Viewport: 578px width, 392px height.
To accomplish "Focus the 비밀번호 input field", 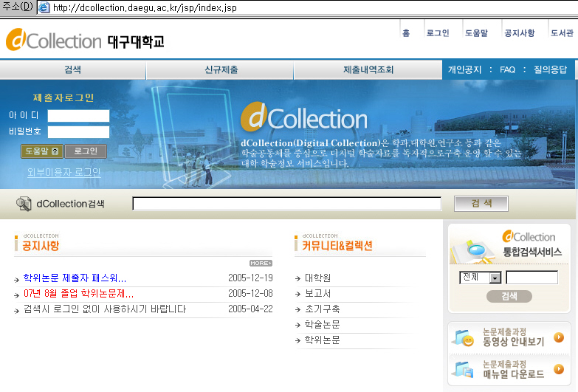I will [78, 131].
